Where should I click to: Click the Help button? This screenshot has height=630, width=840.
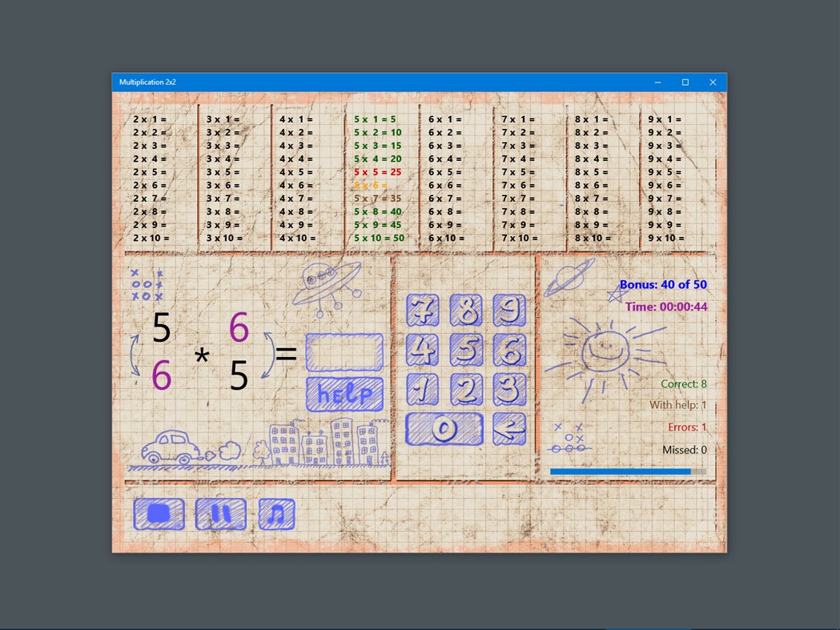pos(344,393)
